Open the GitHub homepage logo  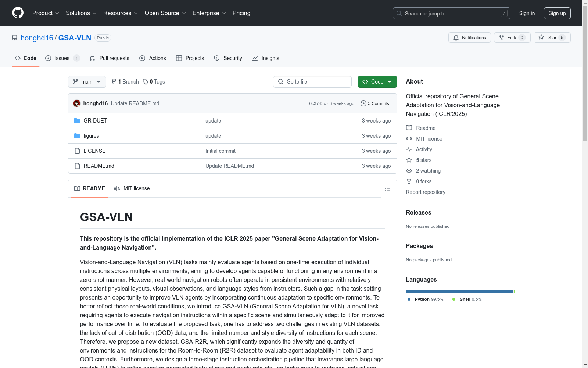pyautogui.click(x=18, y=13)
